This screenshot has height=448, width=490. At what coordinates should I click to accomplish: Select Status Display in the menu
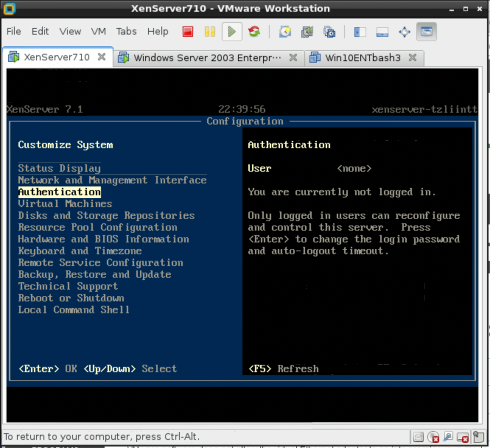(59, 168)
